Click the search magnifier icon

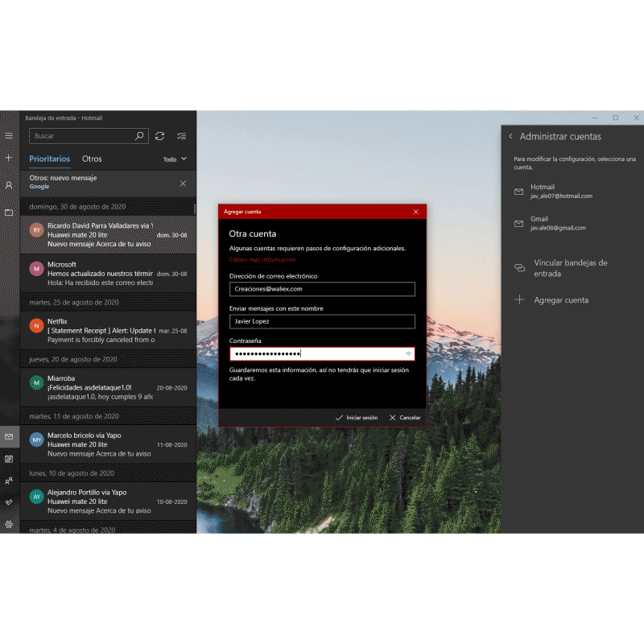tap(139, 136)
